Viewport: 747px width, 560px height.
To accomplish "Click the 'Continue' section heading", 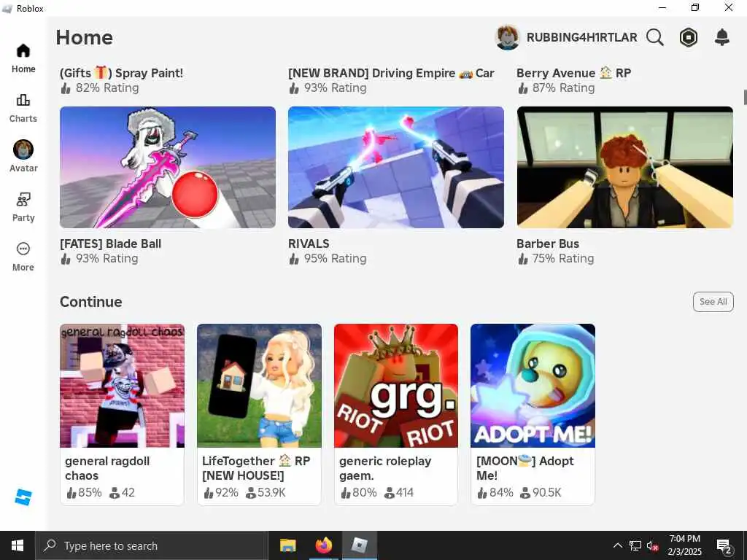I will [x=91, y=302].
